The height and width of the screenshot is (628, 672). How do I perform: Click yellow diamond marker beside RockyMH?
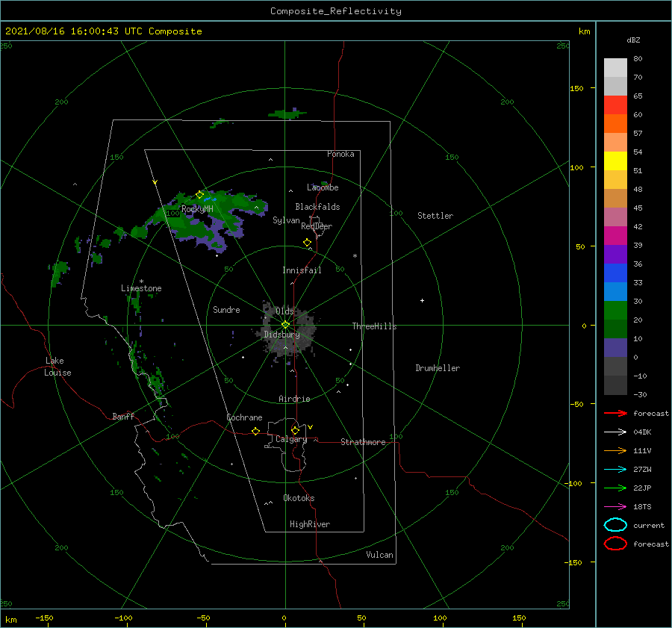(199, 195)
